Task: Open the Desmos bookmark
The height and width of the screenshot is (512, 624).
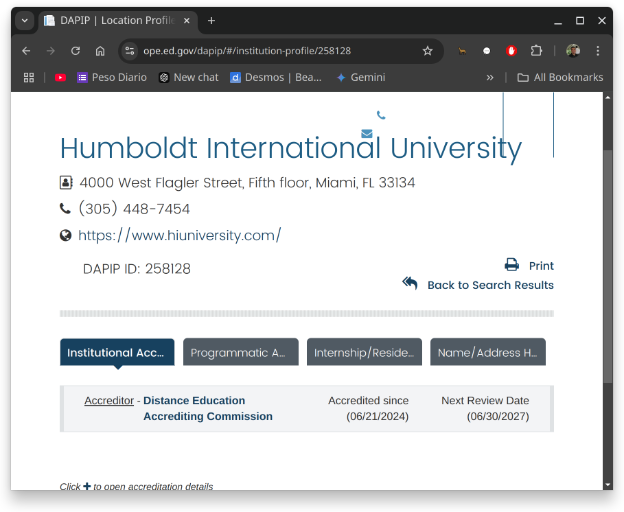Action: click(276, 78)
